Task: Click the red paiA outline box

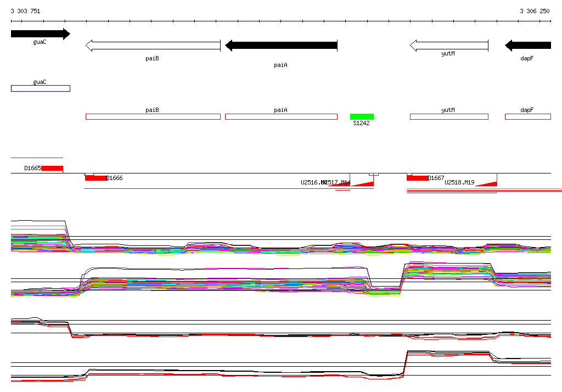Action: pos(282,116)
